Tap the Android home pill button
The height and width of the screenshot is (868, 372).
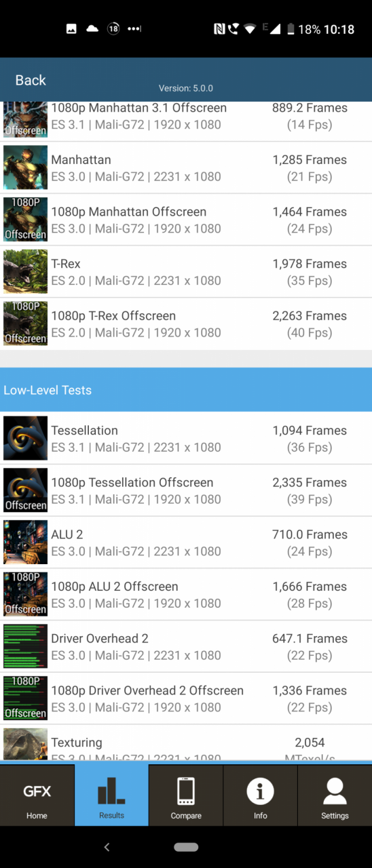coord(186,847)
